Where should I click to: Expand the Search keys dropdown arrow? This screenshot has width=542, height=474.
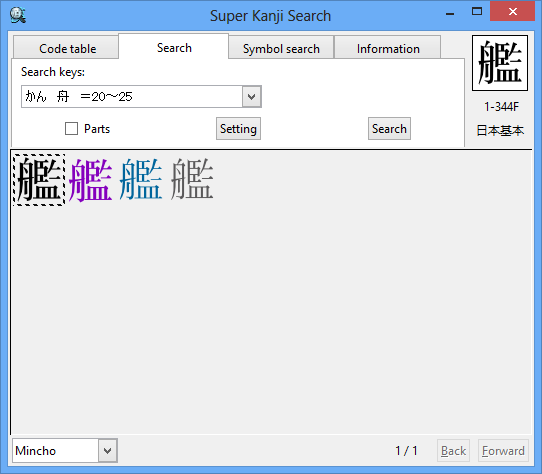click(x=252, y=96)
